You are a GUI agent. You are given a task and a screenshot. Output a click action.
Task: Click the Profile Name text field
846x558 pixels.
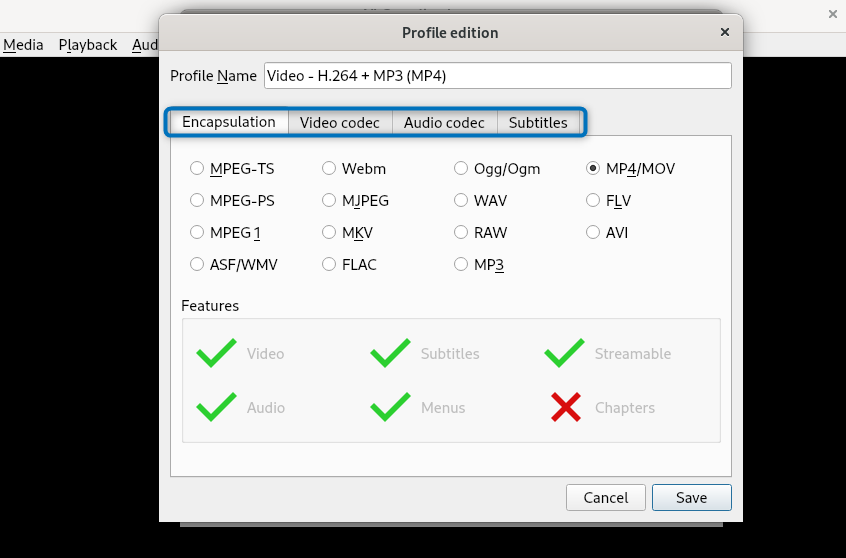497,76
